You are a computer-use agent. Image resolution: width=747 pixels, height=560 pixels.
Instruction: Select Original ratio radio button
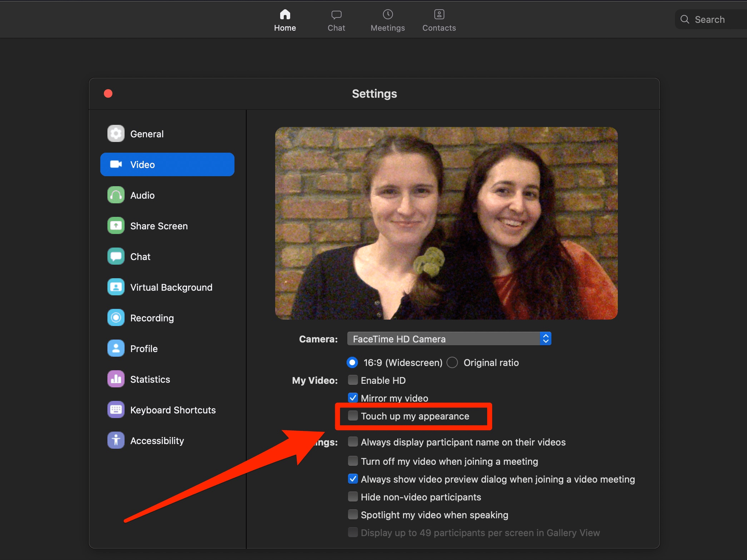(x=452, y=362)
